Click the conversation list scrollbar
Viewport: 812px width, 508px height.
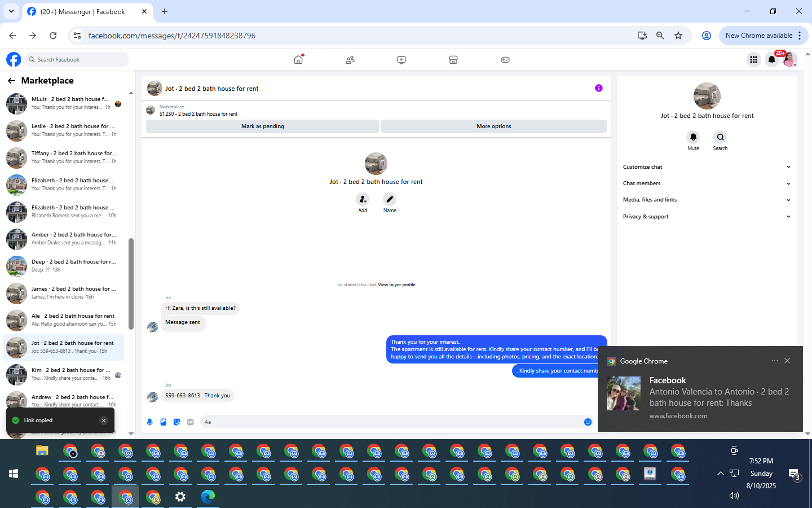(131, 283)
